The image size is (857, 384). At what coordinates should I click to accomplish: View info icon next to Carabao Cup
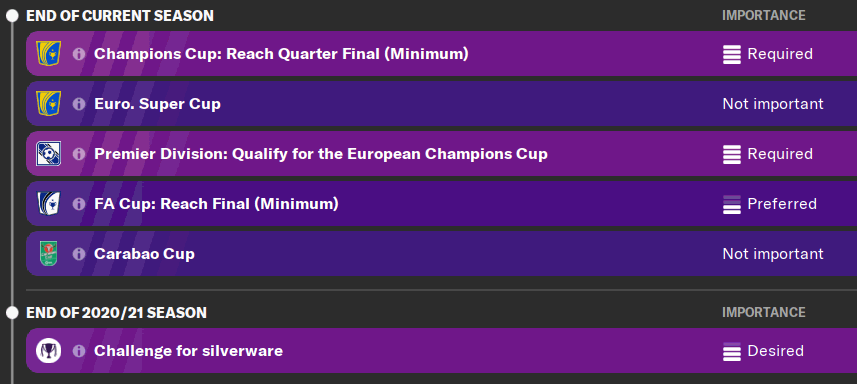click(79, 254)
